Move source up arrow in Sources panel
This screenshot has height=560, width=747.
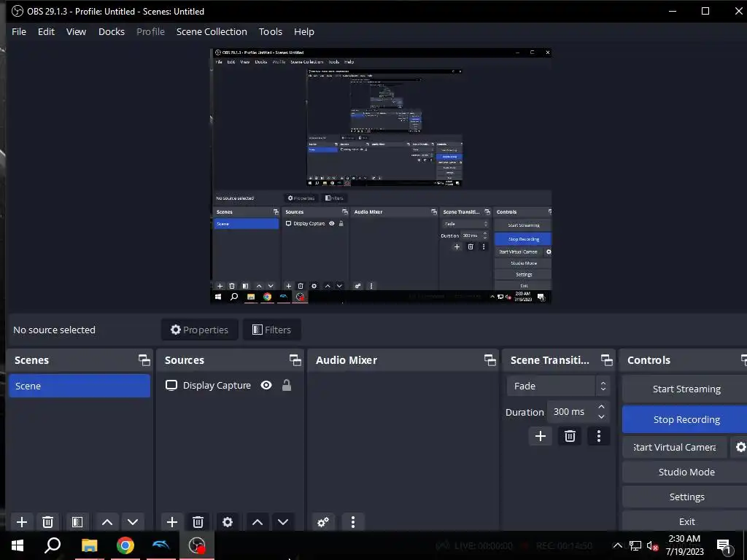click(x=258, y=522)
